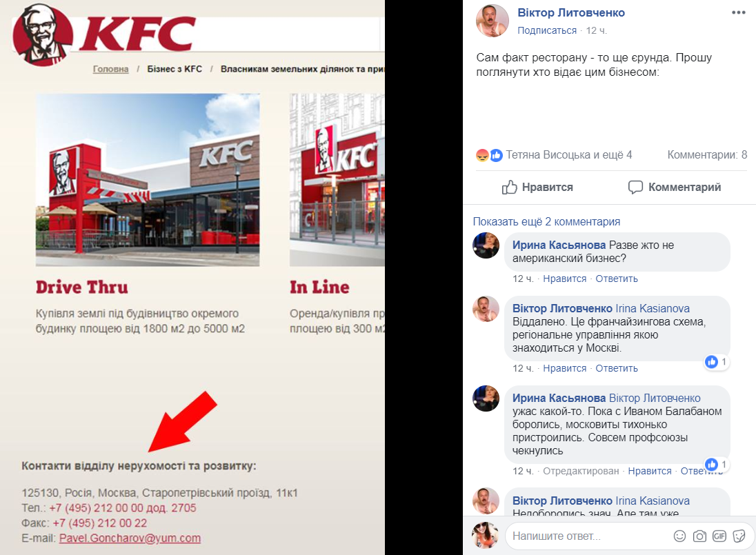
Task: Click the angry and like reaction icons
Action: pyautogui.click(x=489, y=155)
